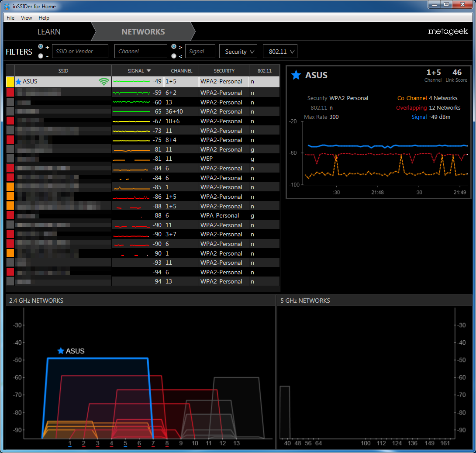Select the less-than signal filter radio button
This screenshot has height=453, width=476.
(174, 56)
